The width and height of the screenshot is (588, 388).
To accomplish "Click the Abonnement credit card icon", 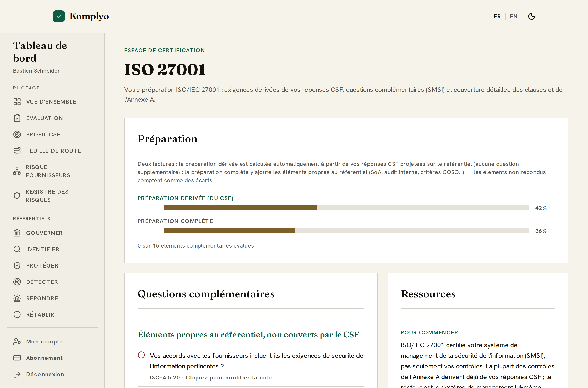I will [x=17, y=358].
